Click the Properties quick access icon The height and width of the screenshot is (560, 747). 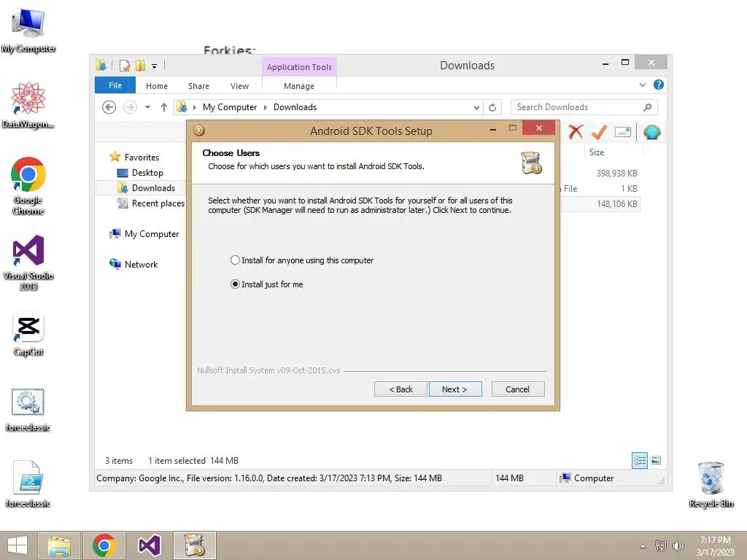[125, 65]
